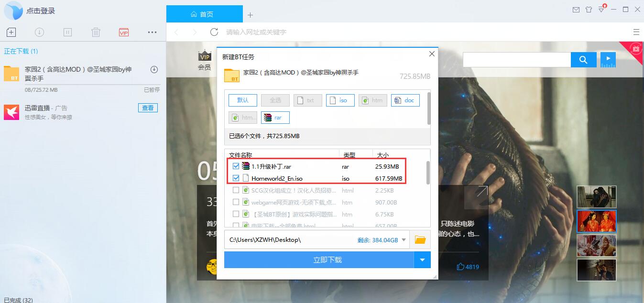This screenshot has height=303, width=644.
Task: Click the file type filter panel scrollbar
Action: [429, 108]
